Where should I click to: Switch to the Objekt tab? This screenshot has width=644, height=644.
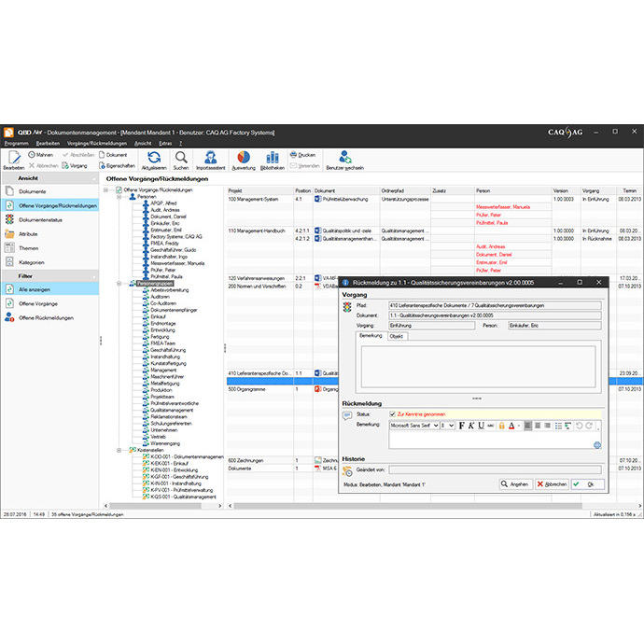[397, 336]
